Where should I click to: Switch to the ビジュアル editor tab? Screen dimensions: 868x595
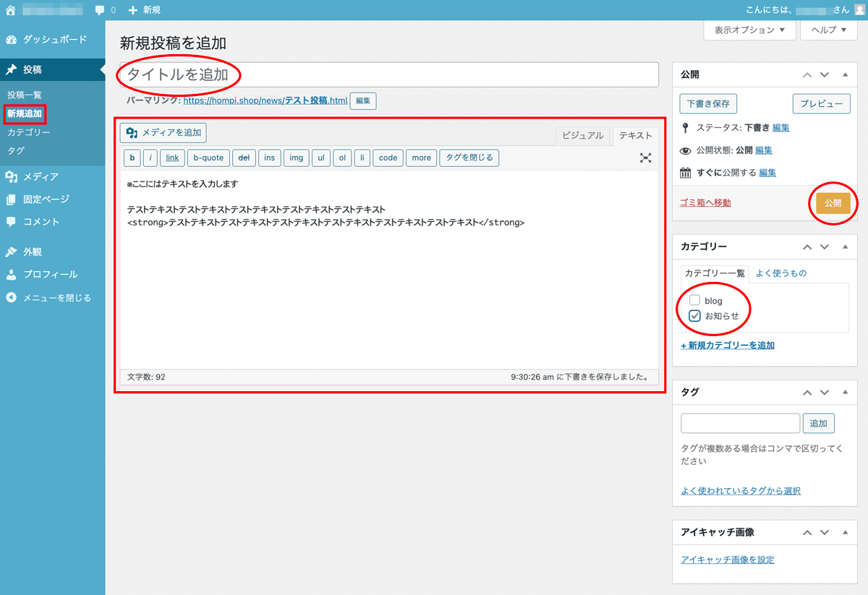click(x=582, y=136)
